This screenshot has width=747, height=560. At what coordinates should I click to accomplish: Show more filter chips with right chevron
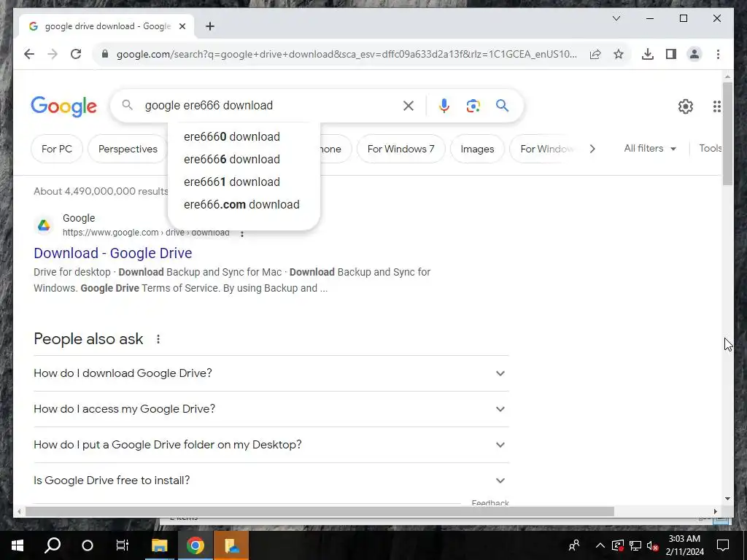point(592,149)
